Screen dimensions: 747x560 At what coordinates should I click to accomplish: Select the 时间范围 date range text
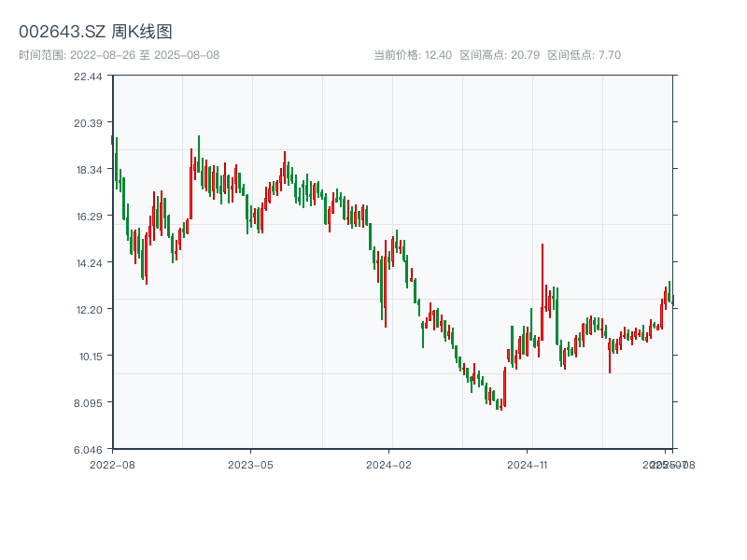119,55
